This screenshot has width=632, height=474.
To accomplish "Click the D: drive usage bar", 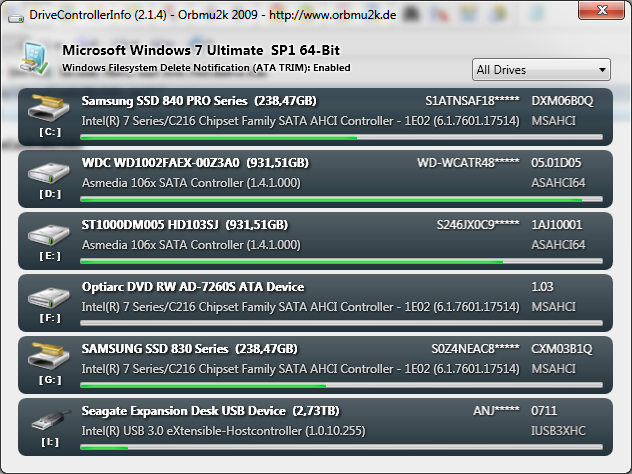I will tap(341, 199).
